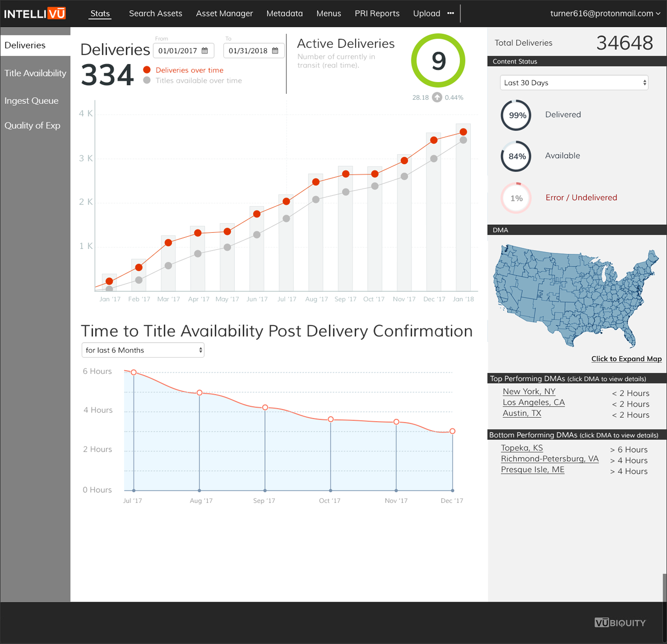Screen dimensions: 667x644
Task: Click the US DMA map thumbnail
Action: pyautogui.click(x=575, y=296)
